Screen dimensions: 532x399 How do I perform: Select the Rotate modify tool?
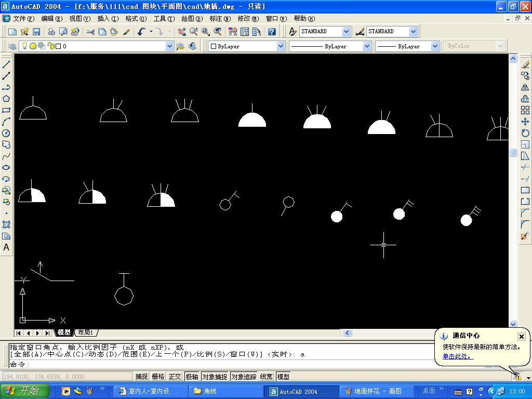pos(525,133)
